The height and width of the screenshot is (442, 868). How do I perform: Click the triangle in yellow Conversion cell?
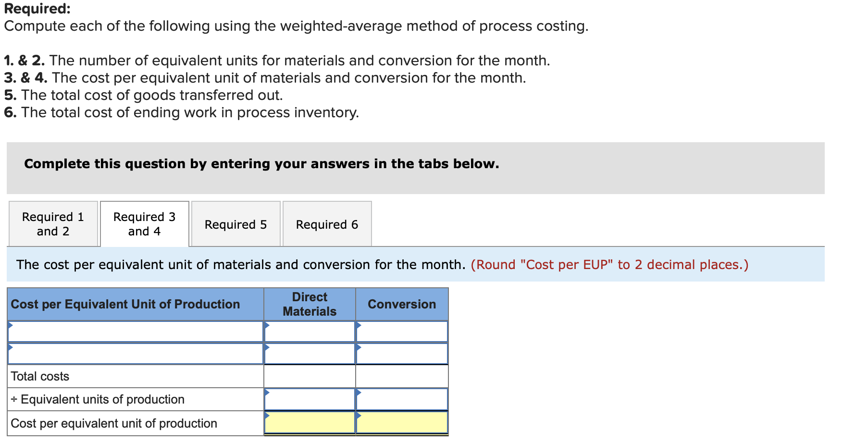[x=359, y=416]
